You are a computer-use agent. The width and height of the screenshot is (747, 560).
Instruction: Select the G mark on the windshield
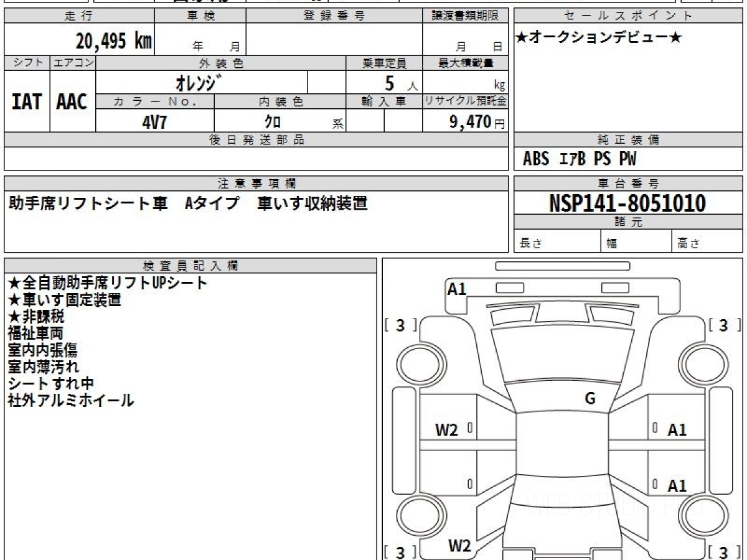point(590,399)
